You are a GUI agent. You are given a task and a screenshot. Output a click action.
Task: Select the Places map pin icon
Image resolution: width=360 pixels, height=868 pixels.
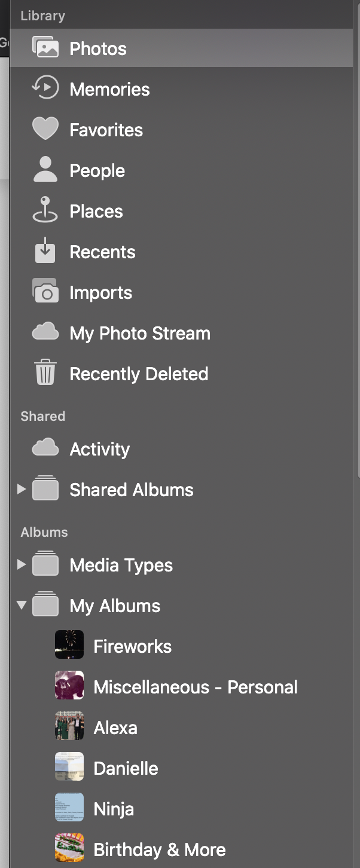45,210
